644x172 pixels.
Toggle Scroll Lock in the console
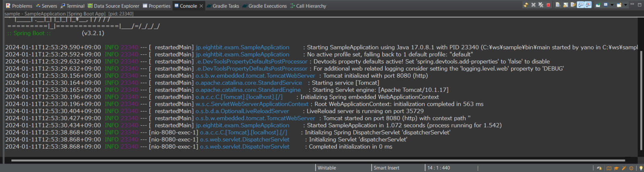pyautogui.click(x=565, y=5)
